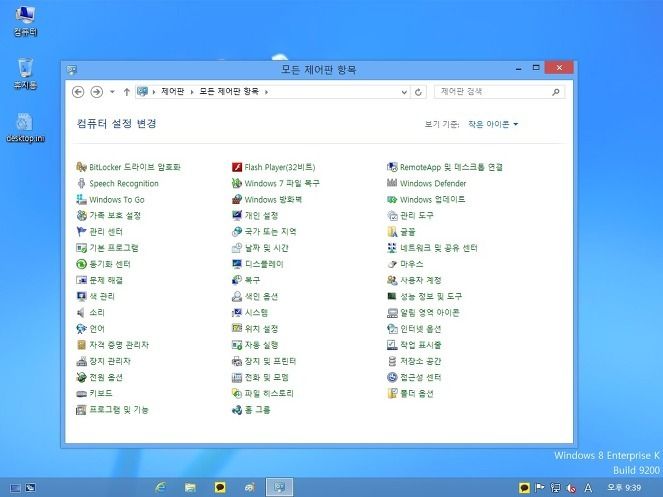Expand the 보기 기준 작은 아이콘 dropdown
The image size is (663, 497).
tap(493, 124)
